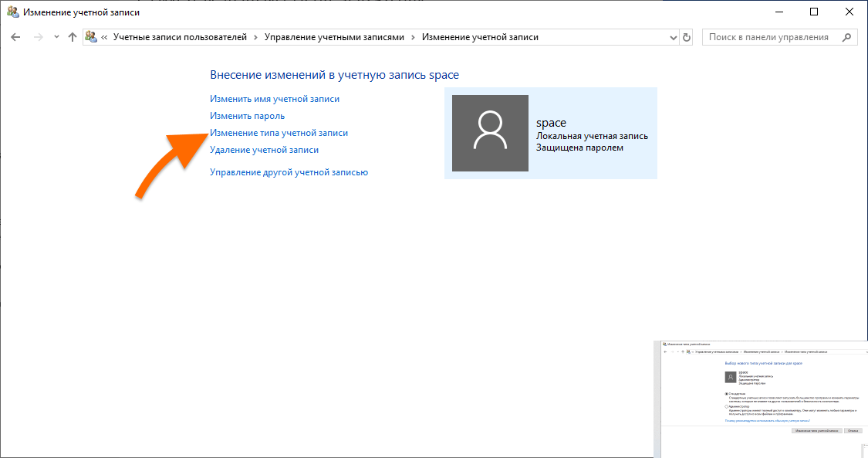The width and height of the screenshot is (868, 458).
Task: Show the breadcrumb overflow double chevron
Action: coord(104,37)
